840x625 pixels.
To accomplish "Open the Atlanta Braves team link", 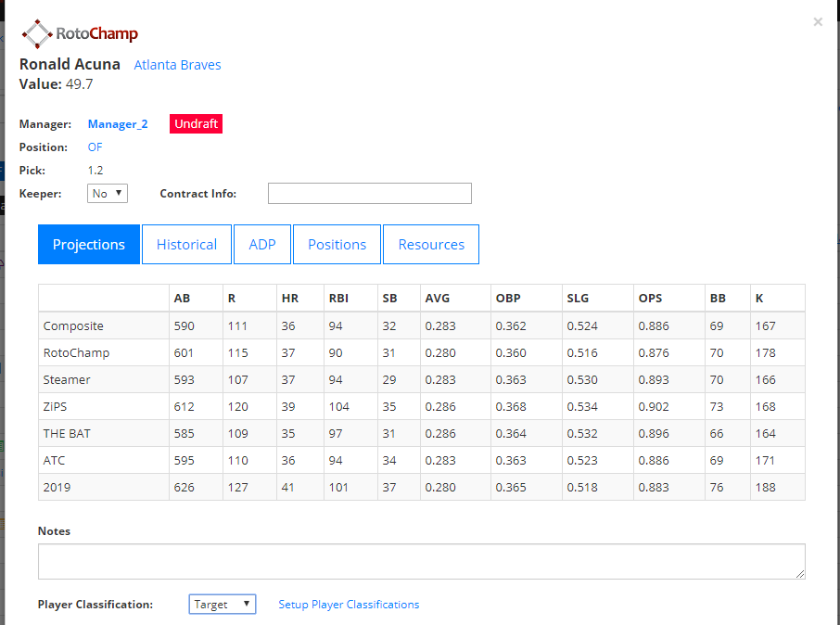I will point(177,65).
